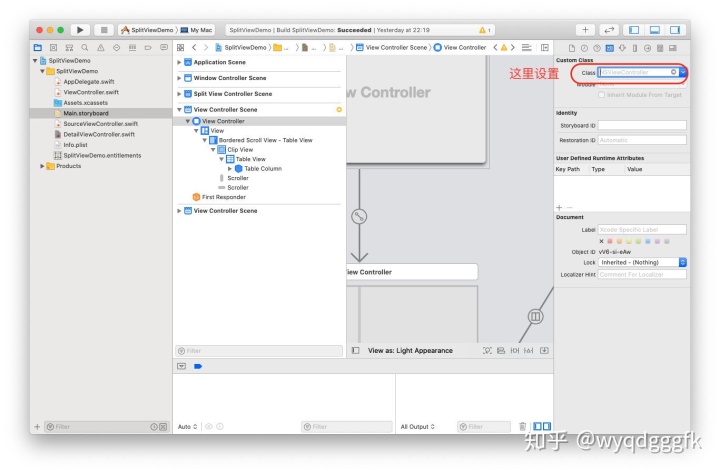Toggle the navigator panel visibility
Screen dimensions: 720x473
[x=634, y=30]
